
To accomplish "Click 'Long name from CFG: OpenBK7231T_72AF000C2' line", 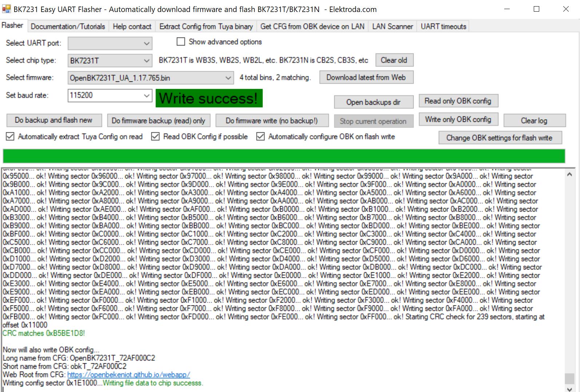I will (79, 358).
